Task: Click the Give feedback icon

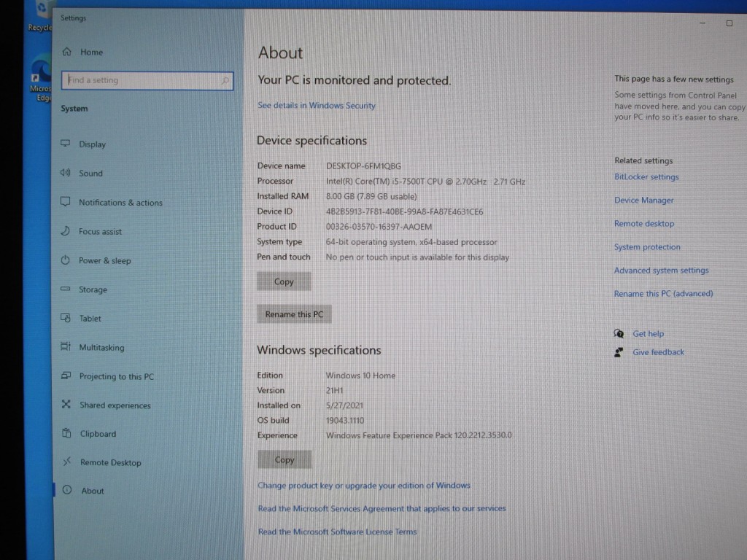Action: [x=619, y=352]
